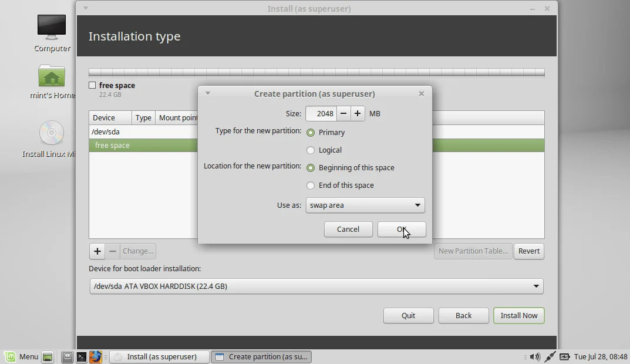Click the Install Now button
The width and height of the screenshot is (630, 364).
click(x=518, y=315)
